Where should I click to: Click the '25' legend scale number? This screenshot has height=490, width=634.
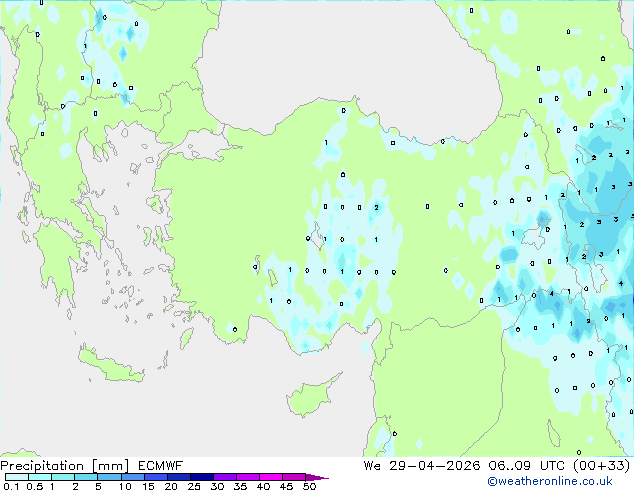tap(194, 486)
